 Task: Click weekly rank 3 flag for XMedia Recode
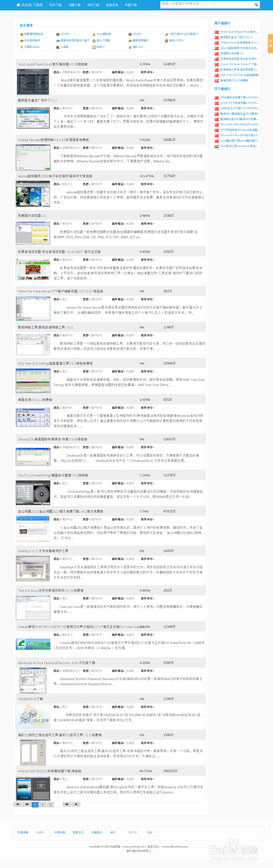[217, 43]
